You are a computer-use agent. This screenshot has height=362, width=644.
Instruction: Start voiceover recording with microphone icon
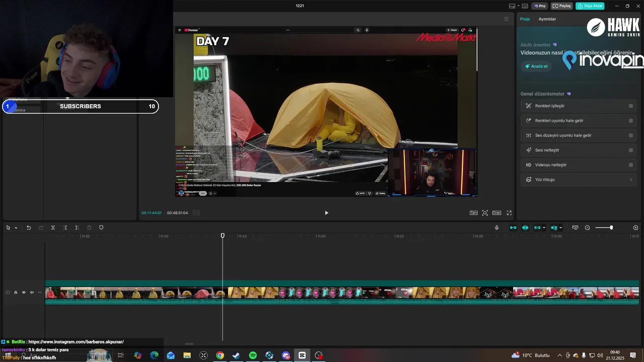(x=497, y=228)
